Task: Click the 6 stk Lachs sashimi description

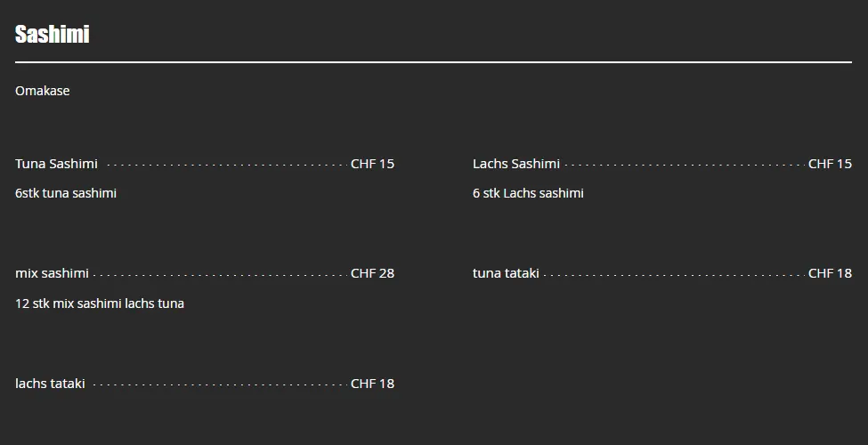Action: point(528,193)
